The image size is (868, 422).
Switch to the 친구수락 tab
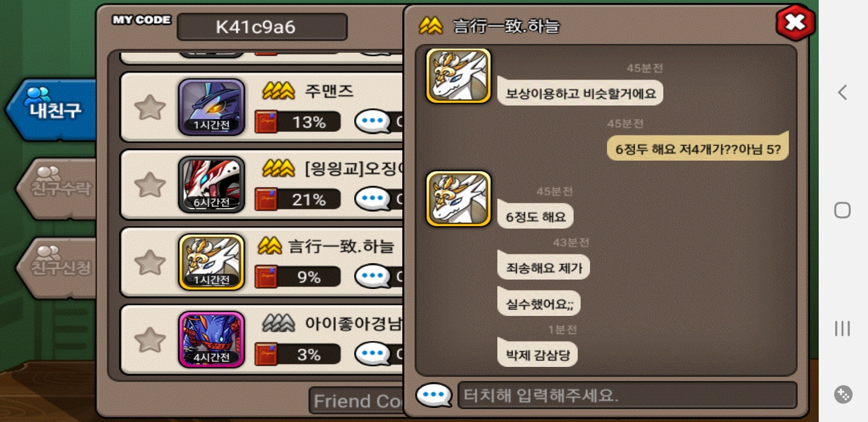(56, 189)
